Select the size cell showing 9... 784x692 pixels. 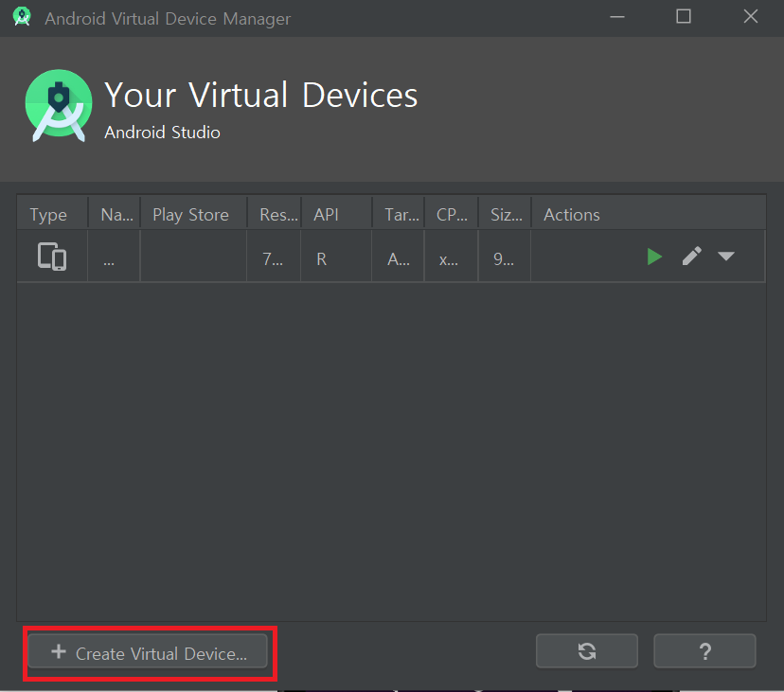[x=505, y=257]
